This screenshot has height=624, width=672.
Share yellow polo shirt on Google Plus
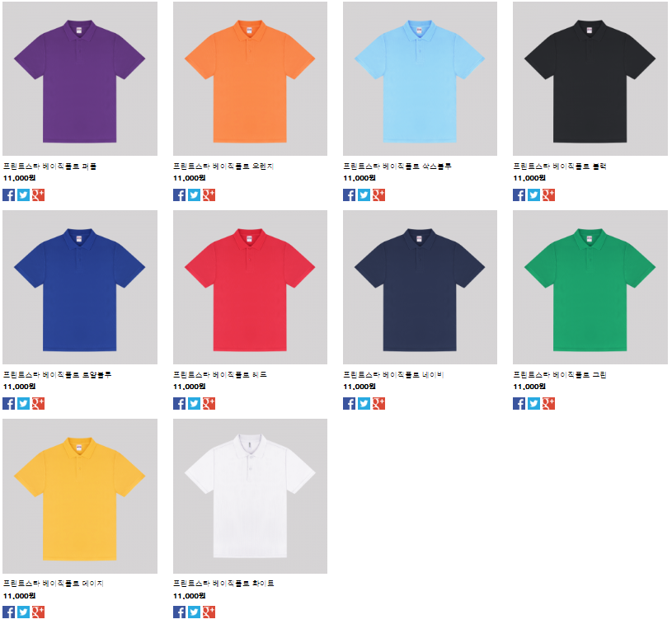coord(38,612)
